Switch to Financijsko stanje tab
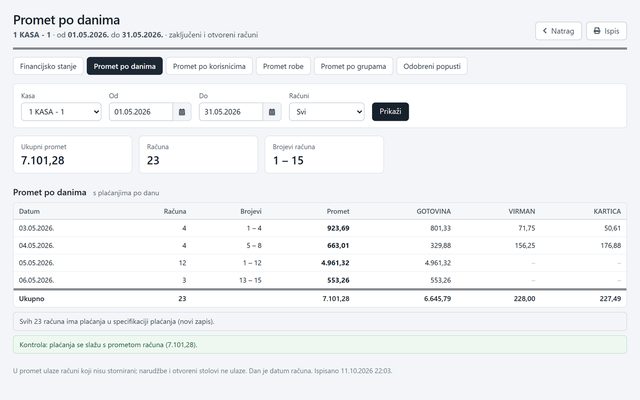Image resolution: width=640 pixels, height=400 pixels. click(48, 66)
